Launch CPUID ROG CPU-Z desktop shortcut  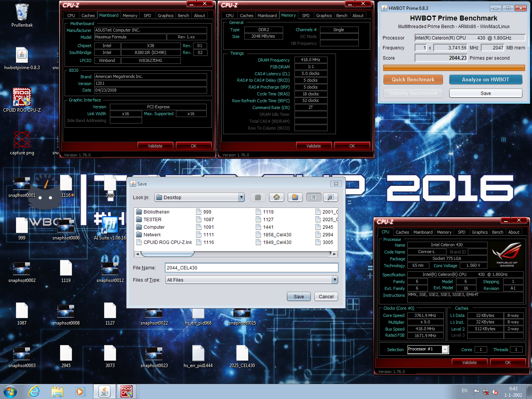[22, 101]
